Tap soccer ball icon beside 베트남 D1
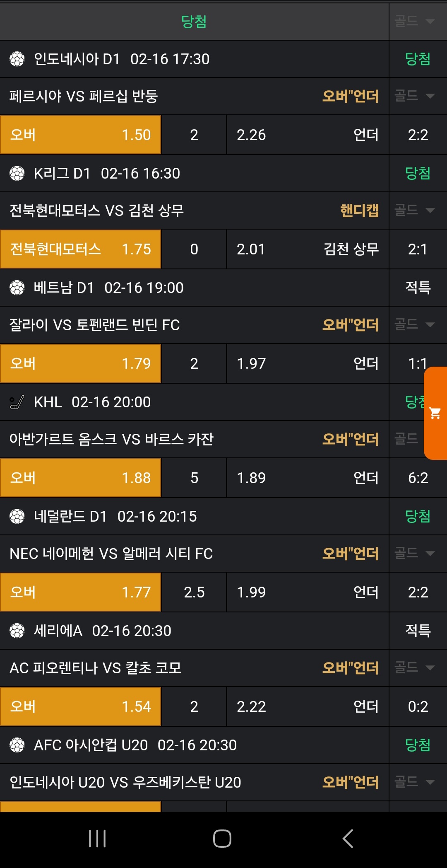 (x=17, y=288)
